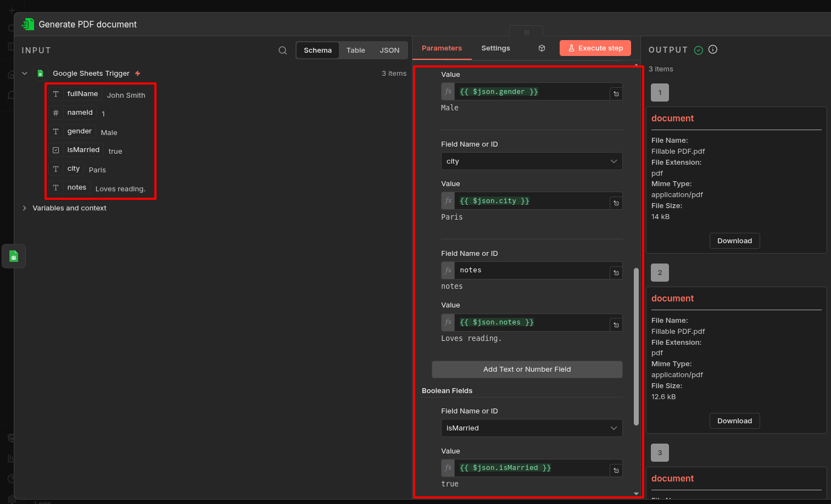Switch to the JSON view tab

[x=389, y=50]
